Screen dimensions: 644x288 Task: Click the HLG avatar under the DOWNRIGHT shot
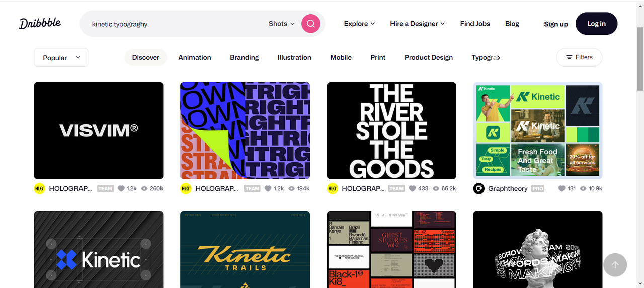tap(186, 188)
